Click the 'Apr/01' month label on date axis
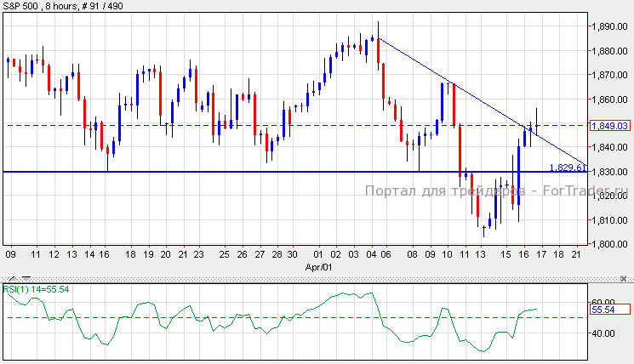 coord(318,267)
